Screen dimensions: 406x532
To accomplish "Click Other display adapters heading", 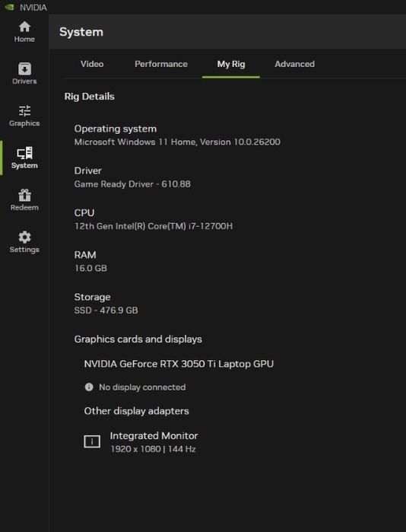I will tap(136, 411).
